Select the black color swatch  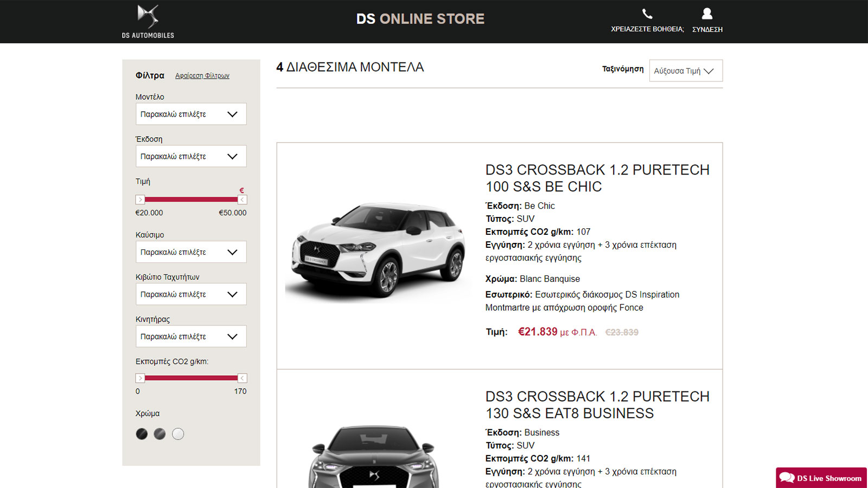(142, 434)
